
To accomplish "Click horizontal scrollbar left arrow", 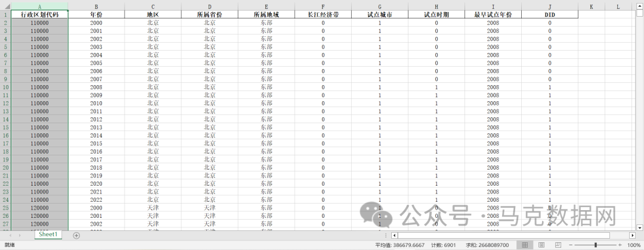I will click(394, 235).
